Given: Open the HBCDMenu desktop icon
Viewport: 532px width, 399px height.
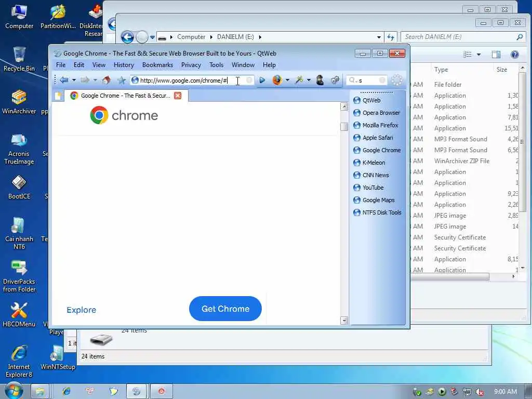Looking at the screenshot, I should click(x=19, y=315).
